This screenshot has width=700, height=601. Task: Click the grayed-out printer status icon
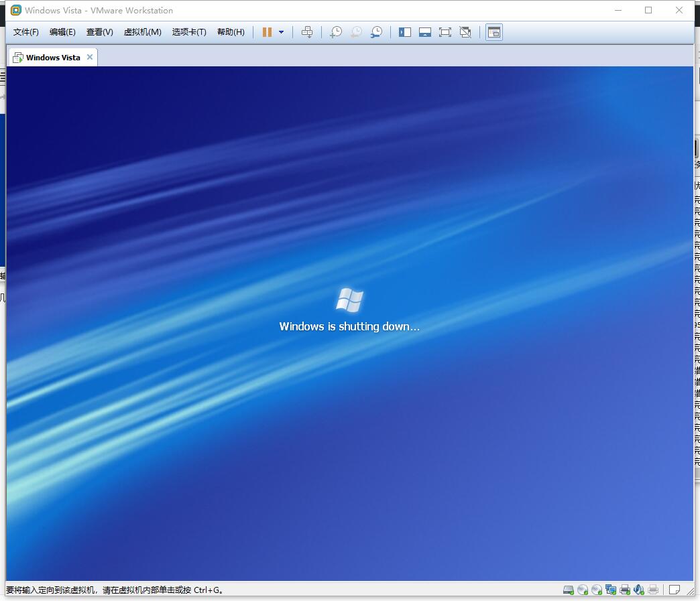653,590
